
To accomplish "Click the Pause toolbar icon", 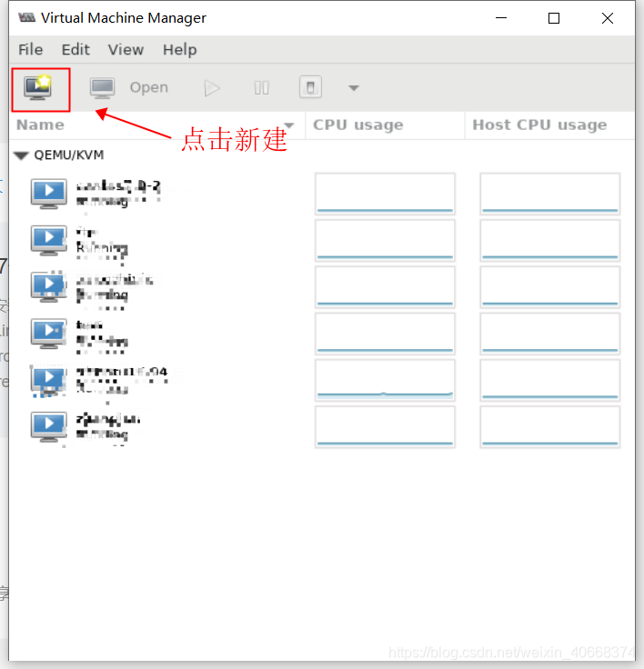I will [261, 88].
